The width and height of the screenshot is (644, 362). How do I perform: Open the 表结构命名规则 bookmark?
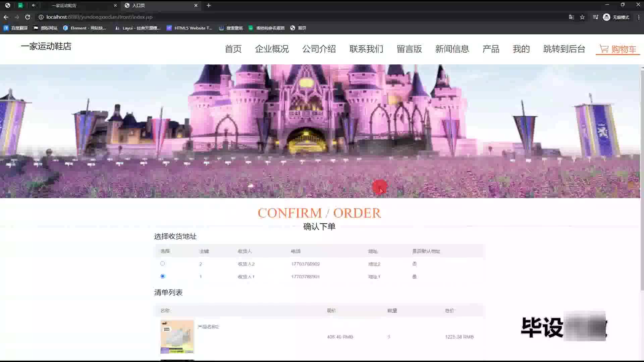click(266, 28)
